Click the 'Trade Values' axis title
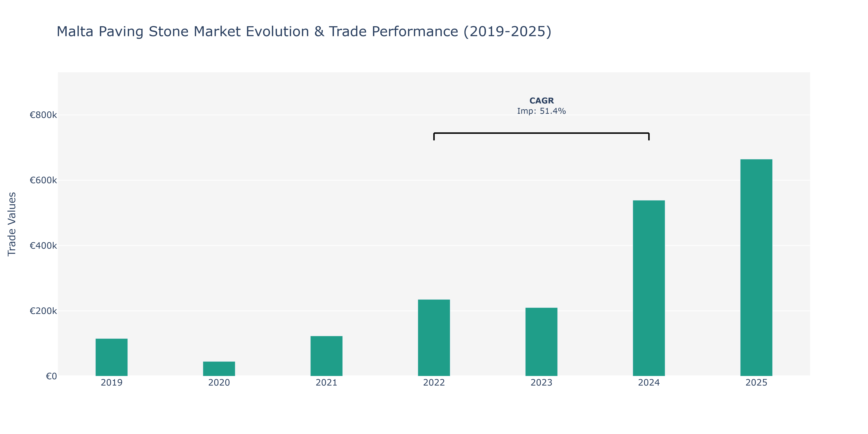This screenshot has width=868, height=434. [x=12, y=224]
